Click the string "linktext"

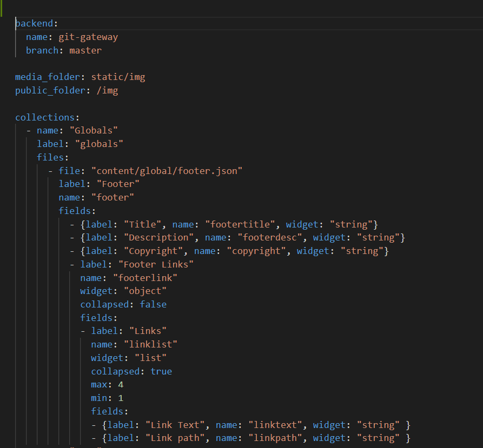275,425
